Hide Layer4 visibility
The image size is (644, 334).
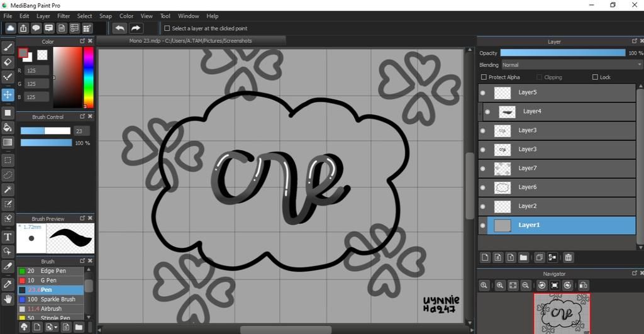point(487,112)
